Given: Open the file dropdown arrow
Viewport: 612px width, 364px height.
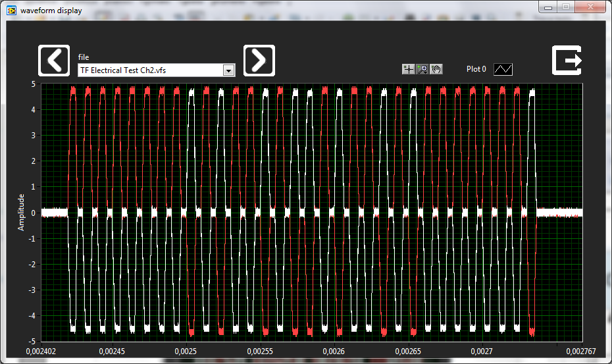Looking at the screenshot, I should (229, 70).
